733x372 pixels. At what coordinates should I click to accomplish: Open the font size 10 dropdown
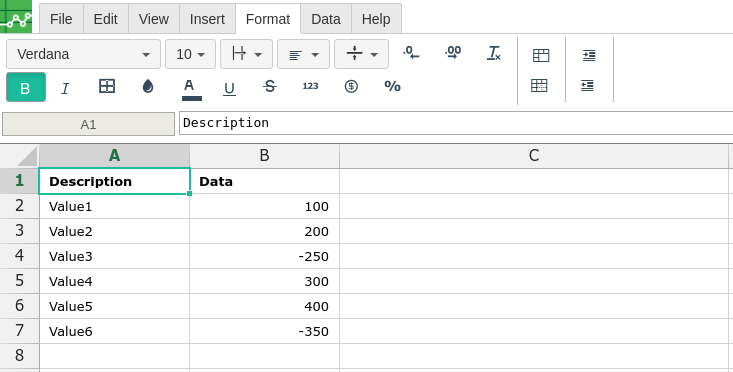pos(190,54)
